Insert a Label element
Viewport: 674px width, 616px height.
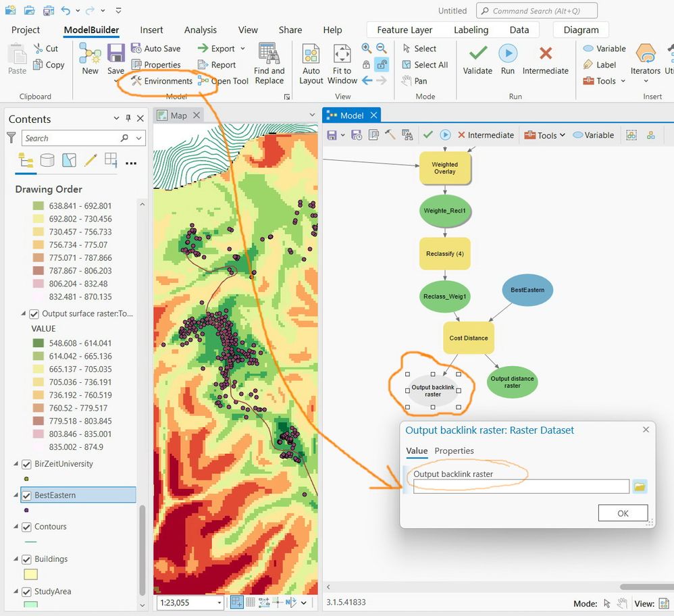coord(600,65)
